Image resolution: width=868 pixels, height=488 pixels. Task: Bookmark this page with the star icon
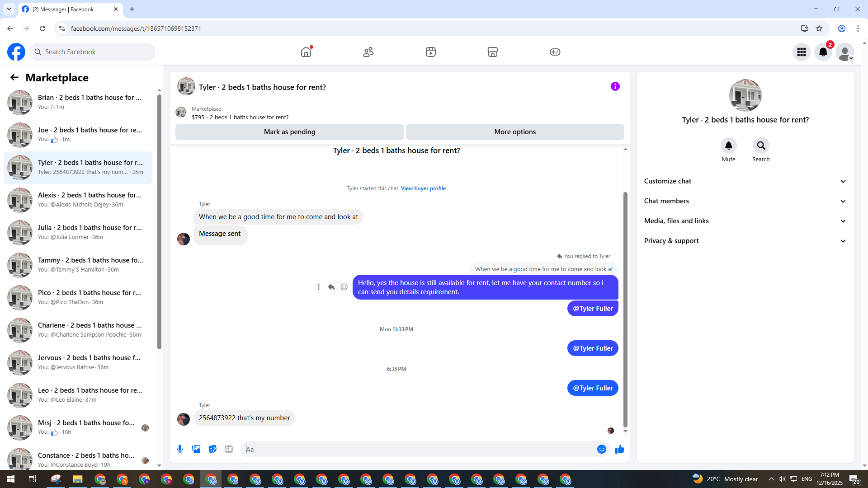click(x=819, y=28)
